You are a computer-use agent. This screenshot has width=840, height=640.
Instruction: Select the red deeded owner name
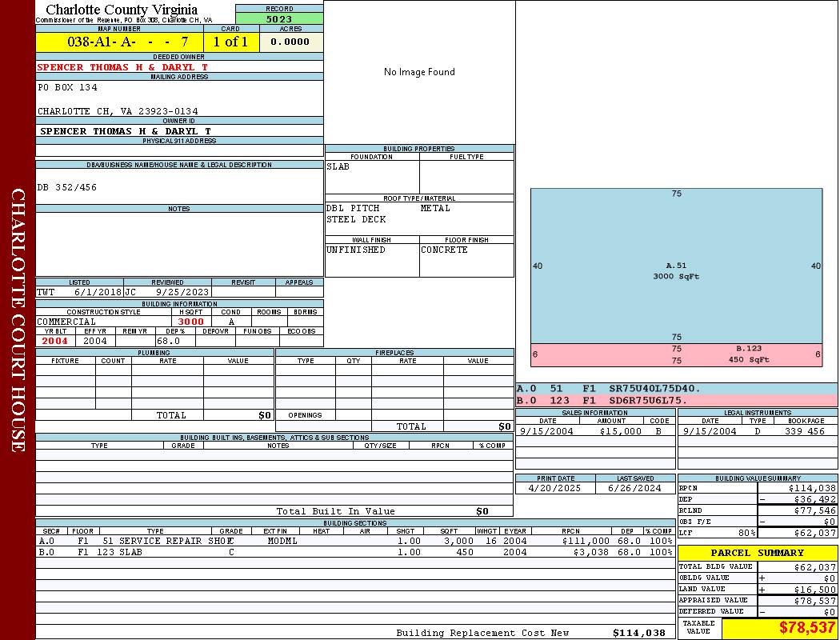click(x=122, y=67)
